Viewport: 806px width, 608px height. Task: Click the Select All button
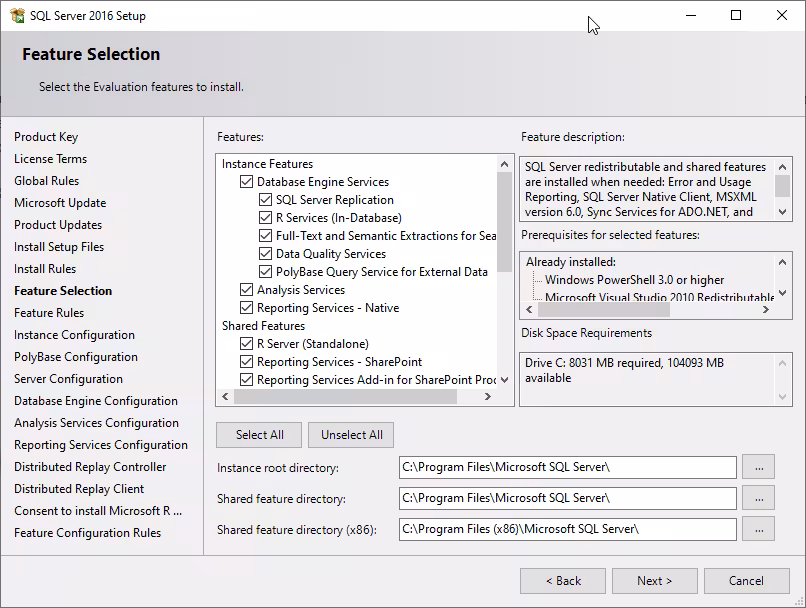pyautogui.click(x=260, y=435)
